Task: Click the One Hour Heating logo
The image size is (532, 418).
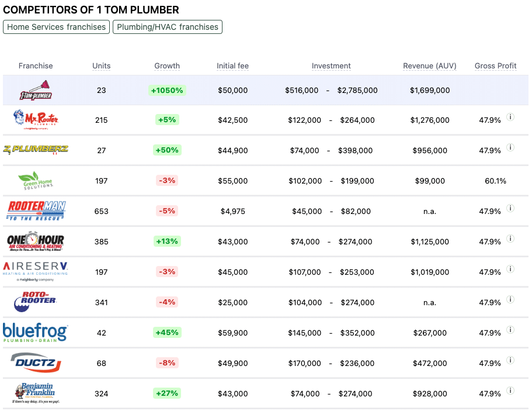Action: [36, 241]
